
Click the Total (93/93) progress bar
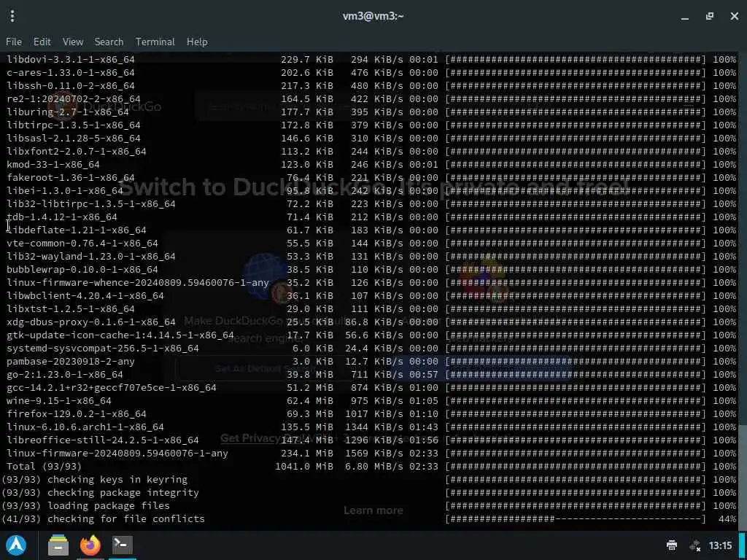coord(576,466)
